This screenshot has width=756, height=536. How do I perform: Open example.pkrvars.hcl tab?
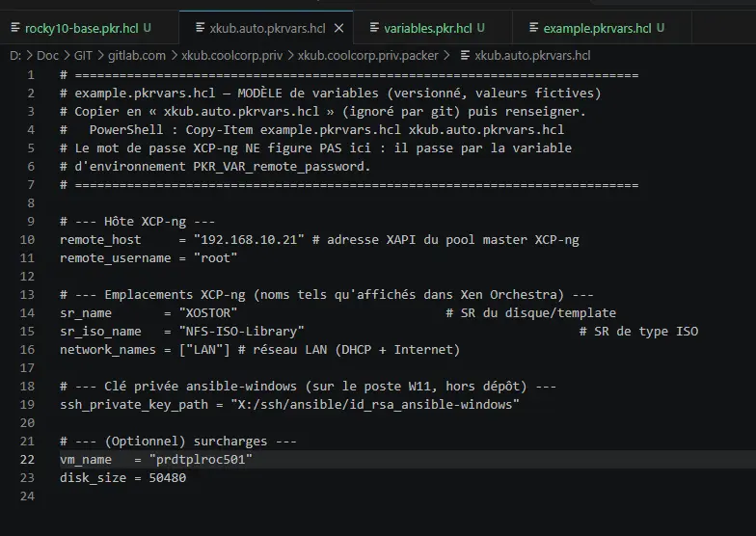[597, 29]
